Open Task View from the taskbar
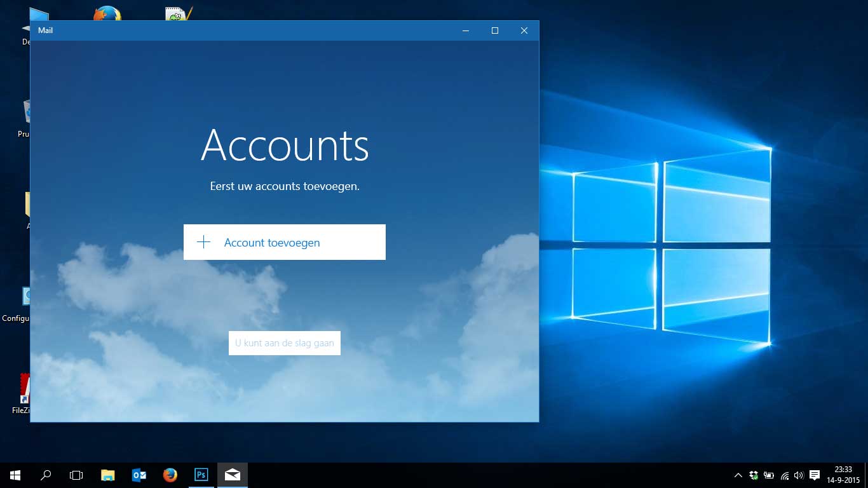Viewport: 868px width, 488px height. [76, 475]
